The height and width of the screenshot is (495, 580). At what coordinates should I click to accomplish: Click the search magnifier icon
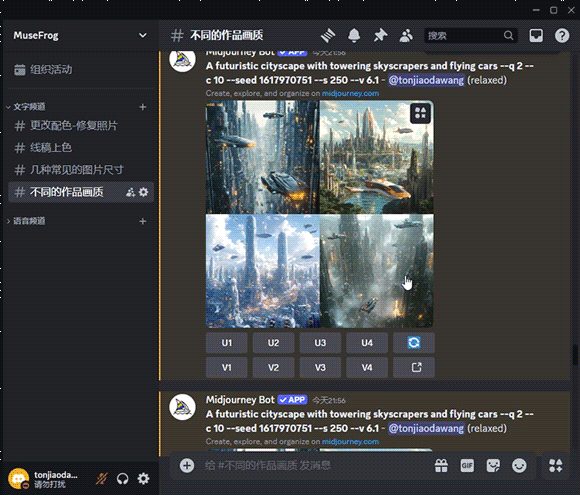[508, 36]
